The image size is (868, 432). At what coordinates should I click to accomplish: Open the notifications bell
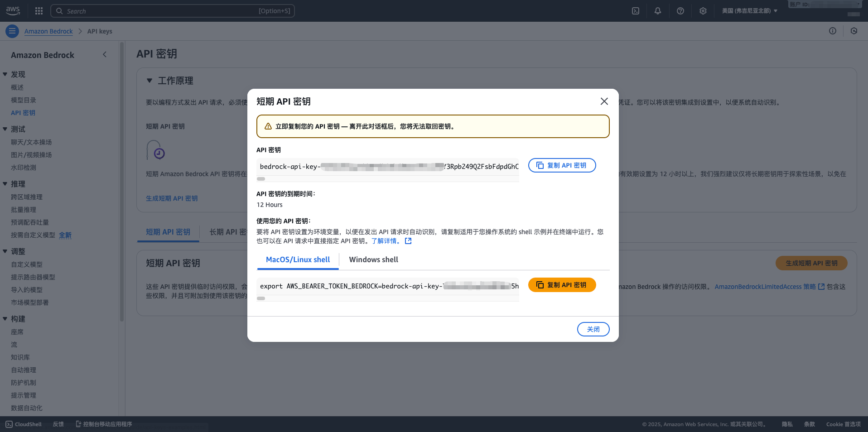[x=658, y=10]
